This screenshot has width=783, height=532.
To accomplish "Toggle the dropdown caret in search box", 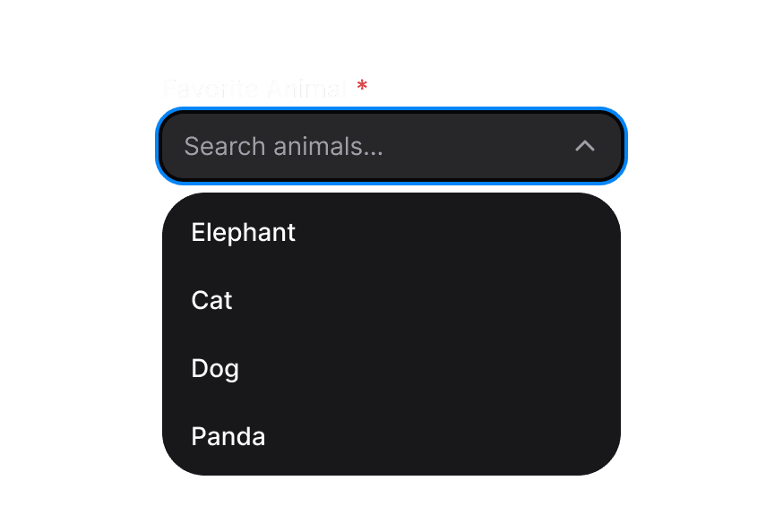I will 585,146.
